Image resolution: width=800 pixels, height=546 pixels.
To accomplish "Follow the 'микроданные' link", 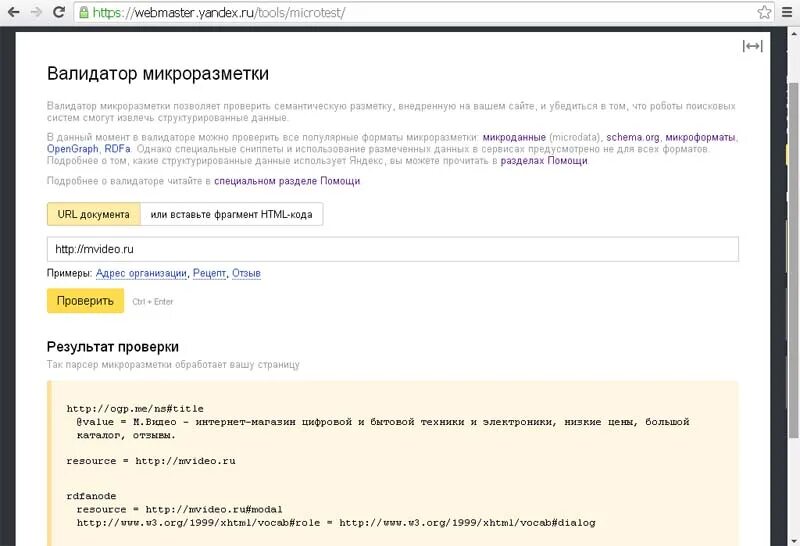I will [514, 137].
